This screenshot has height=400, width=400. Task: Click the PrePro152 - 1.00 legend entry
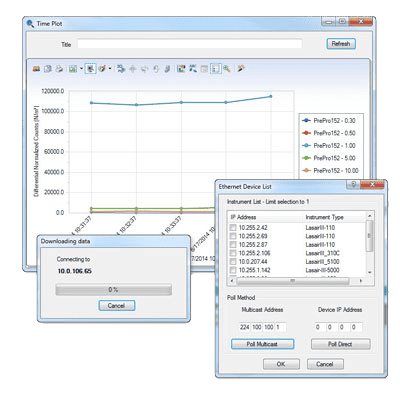329,146
